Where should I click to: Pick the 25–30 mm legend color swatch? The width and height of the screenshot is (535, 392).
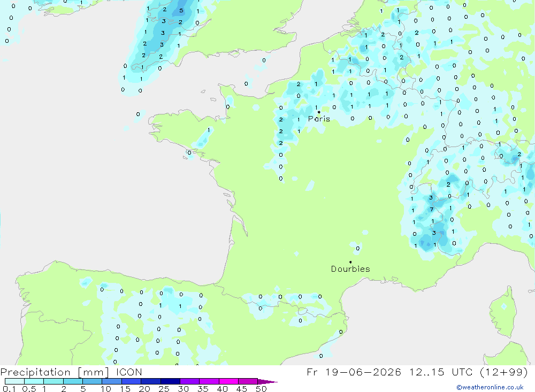(170, 381)
